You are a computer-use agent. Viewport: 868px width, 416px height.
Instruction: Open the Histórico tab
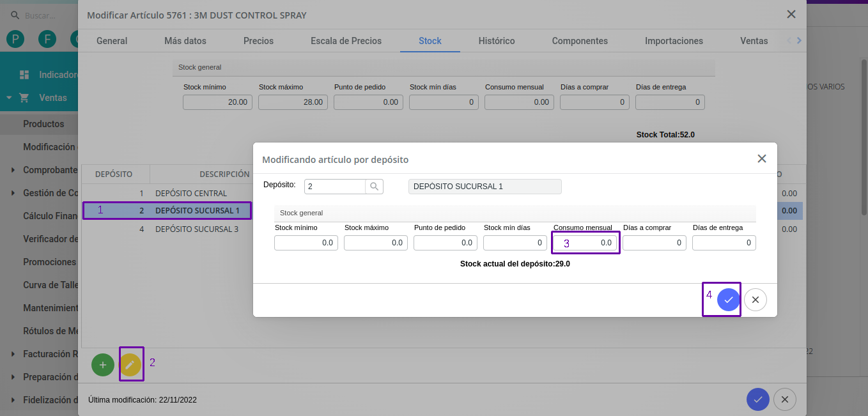tap(497, 41)
